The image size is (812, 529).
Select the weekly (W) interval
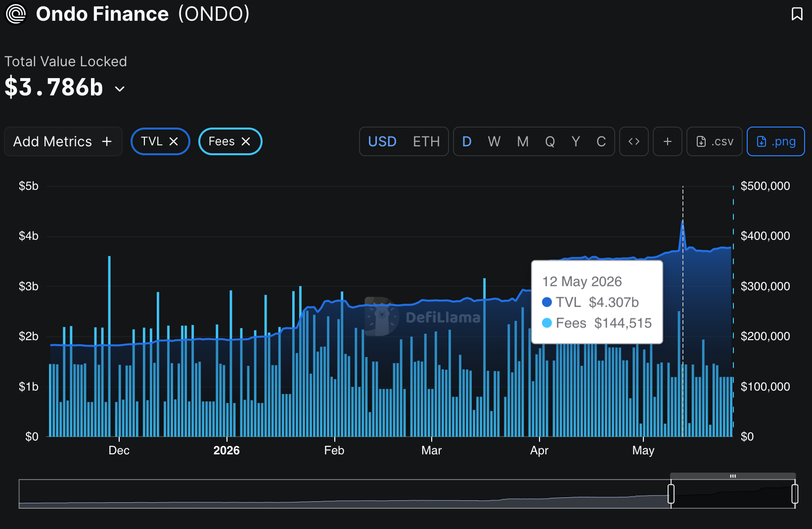(x=494, y=142)
